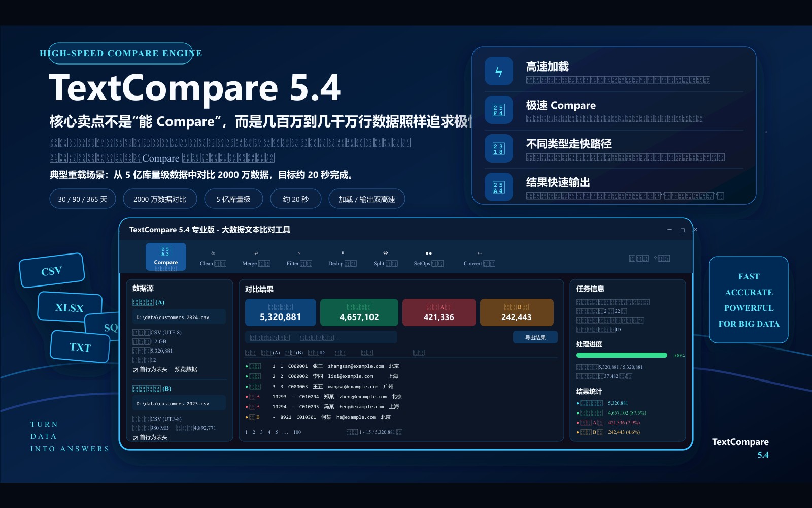Open the Clean tool
Viewport: 812px width, 508px height.
point(213,259)
